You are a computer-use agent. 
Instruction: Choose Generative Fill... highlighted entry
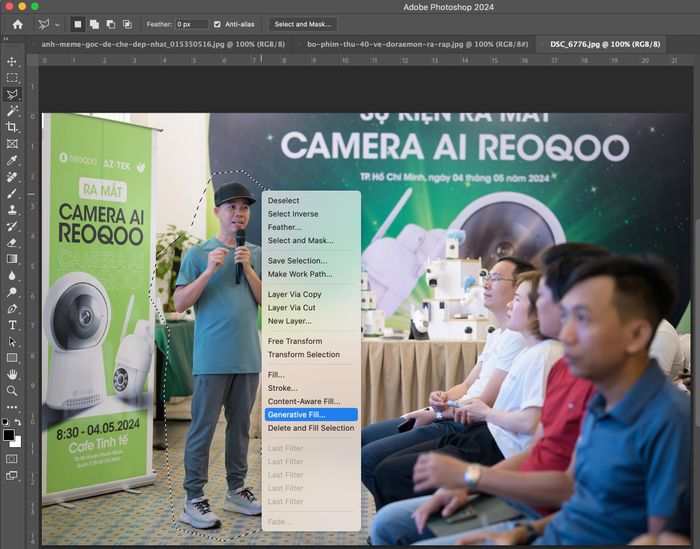311,415
